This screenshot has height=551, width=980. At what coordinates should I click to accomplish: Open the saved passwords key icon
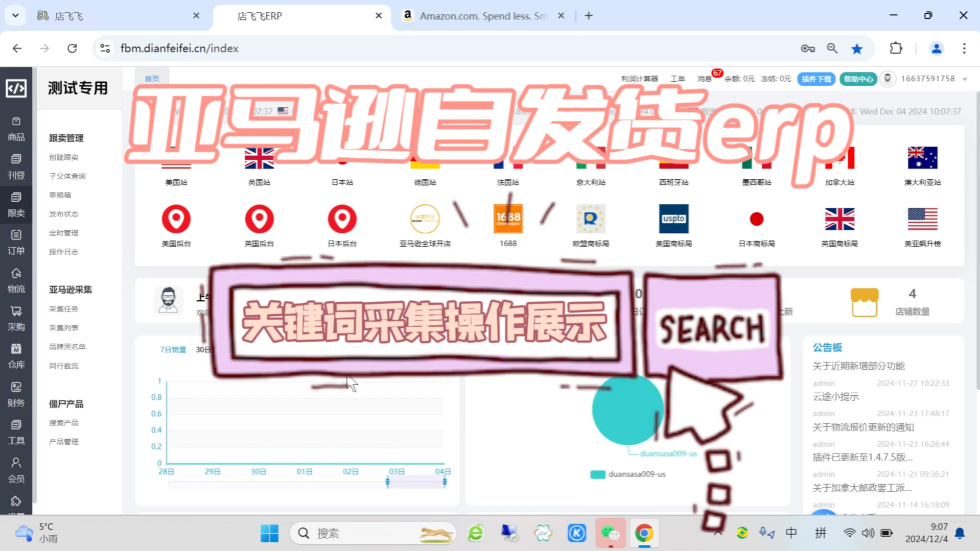coord(807,49)
